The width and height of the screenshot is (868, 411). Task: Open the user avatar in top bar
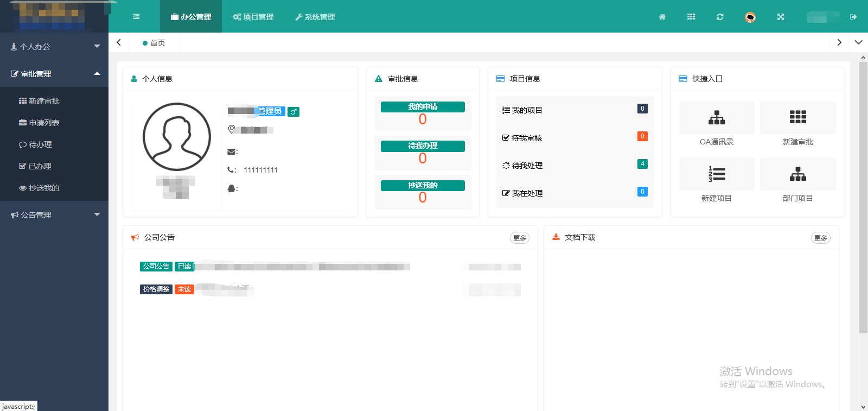(x=750, y=17)
